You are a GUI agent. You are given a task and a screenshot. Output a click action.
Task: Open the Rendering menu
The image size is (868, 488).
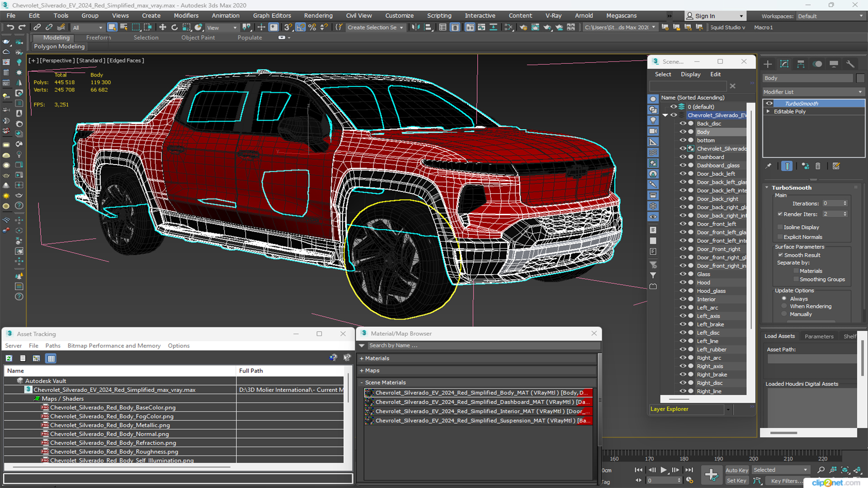click(x=318, y=16)
